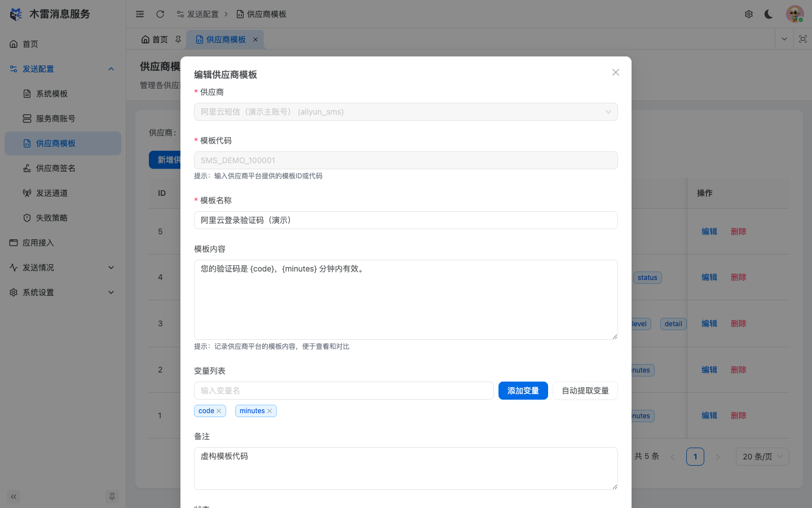This screenshot has height=508, width=812.
Task: Expand the 发送情况 sidebar group
Action: tap(63, 268)
